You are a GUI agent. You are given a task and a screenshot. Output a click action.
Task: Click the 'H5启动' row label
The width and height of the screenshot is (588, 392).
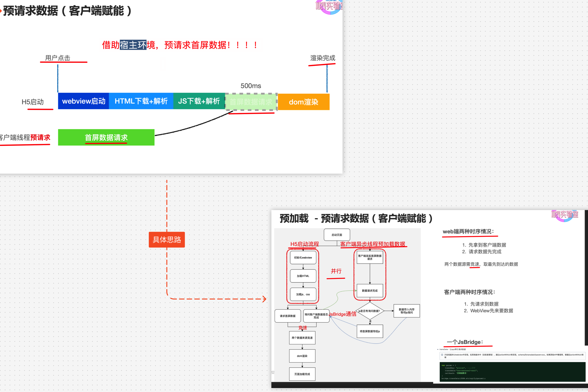(x=32, y=102)
